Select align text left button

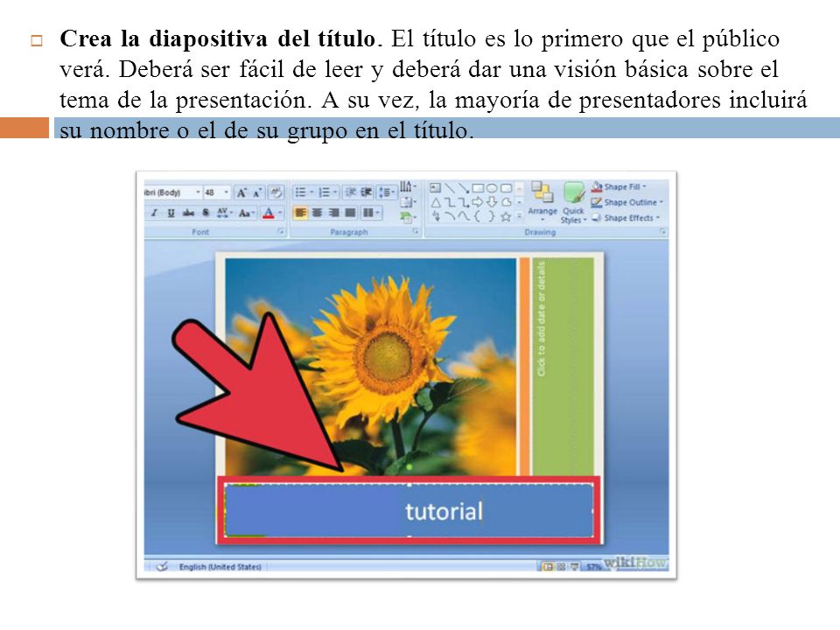tap(300, 213)
